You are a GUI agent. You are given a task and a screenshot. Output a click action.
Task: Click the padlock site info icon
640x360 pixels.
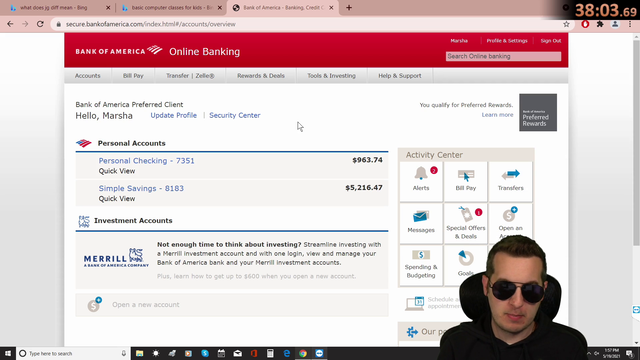point(58,24)
